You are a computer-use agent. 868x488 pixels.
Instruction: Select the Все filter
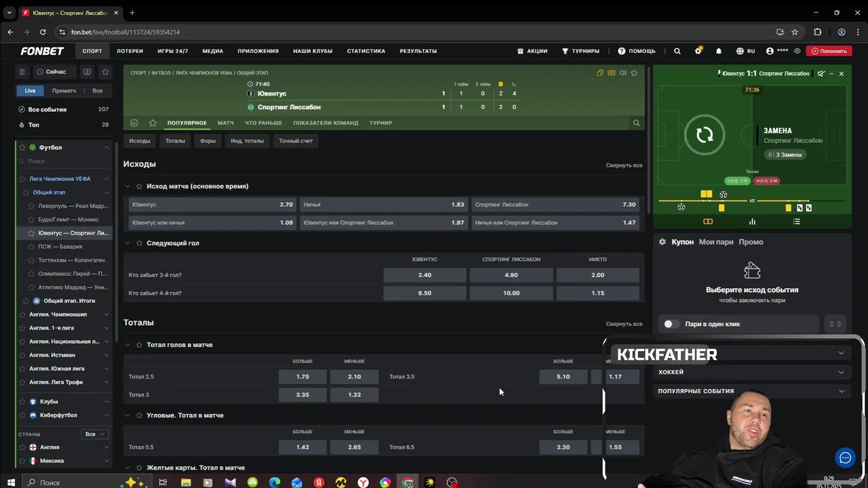(x=98, y=91)
